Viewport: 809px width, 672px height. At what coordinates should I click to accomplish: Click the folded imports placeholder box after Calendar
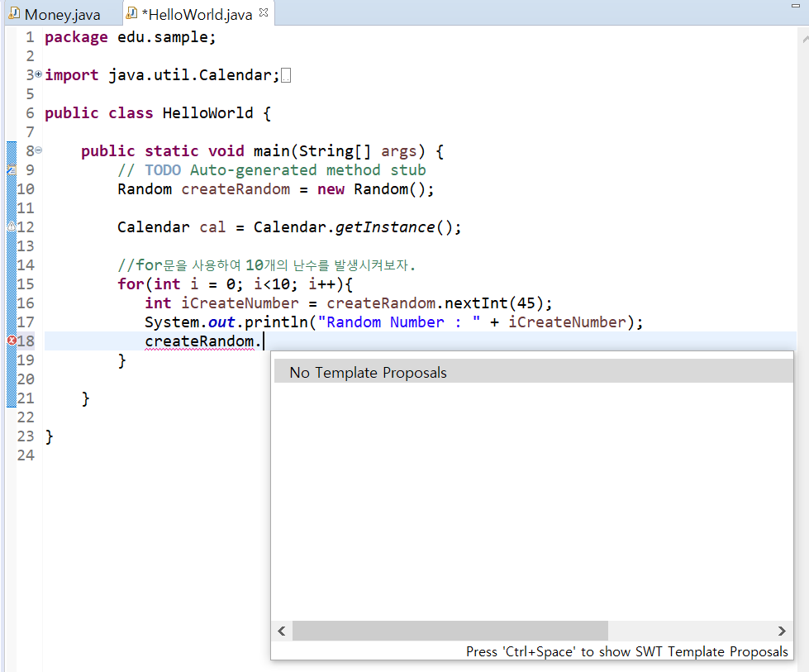click(286, 76)
